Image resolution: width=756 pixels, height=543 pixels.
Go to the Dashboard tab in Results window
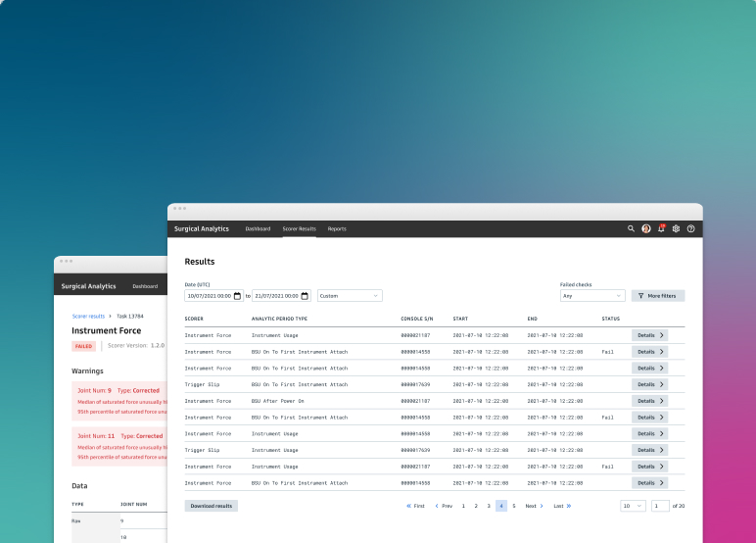pyautogui.click(x=258, y=228)
